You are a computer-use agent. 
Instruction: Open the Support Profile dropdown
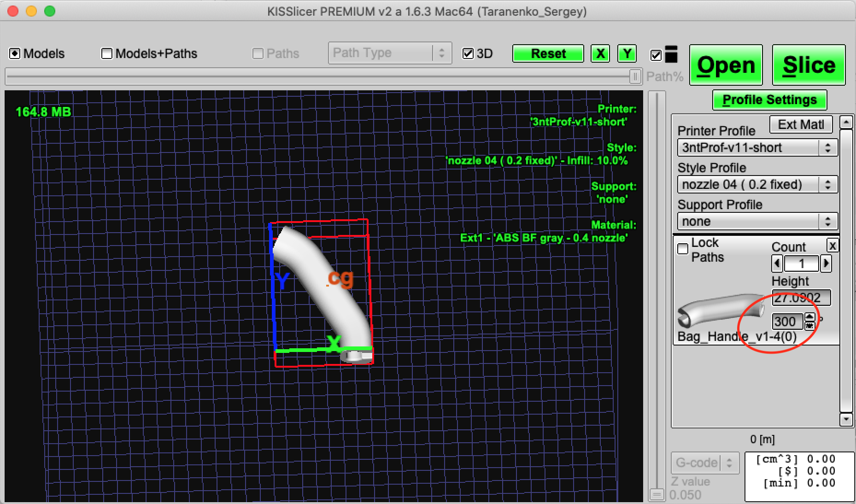(x=757, y=222)
